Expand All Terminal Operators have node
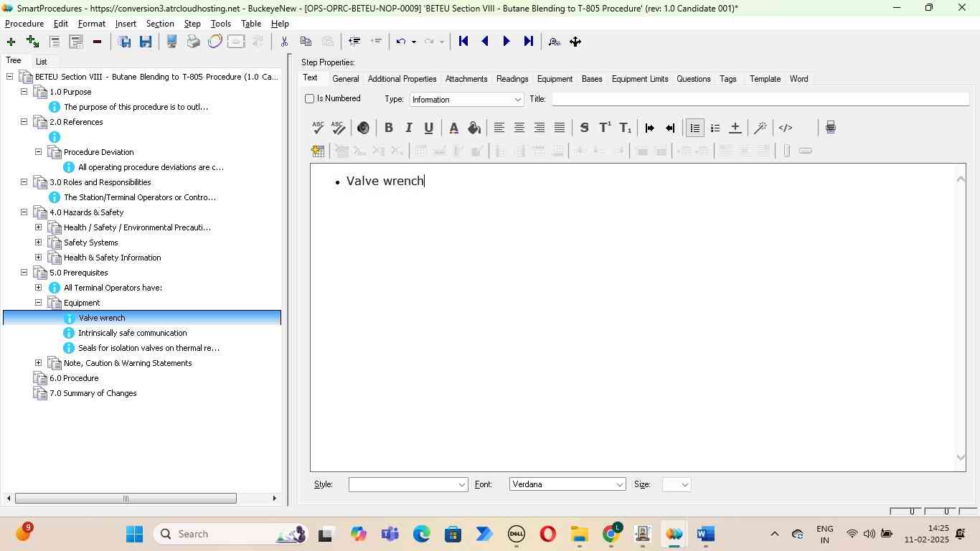Image resolution: width=980 pixels, height=551 pixels. tap(38, 288)
